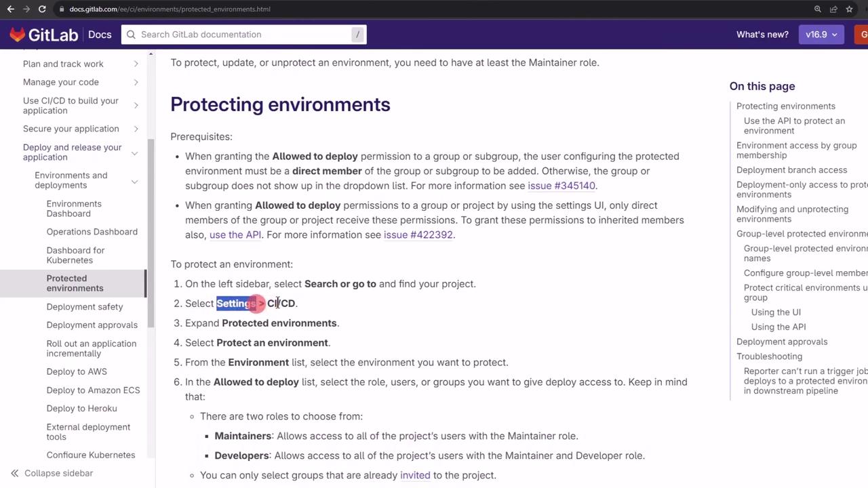Open the v16.9 version dropdown

point(821,35)
